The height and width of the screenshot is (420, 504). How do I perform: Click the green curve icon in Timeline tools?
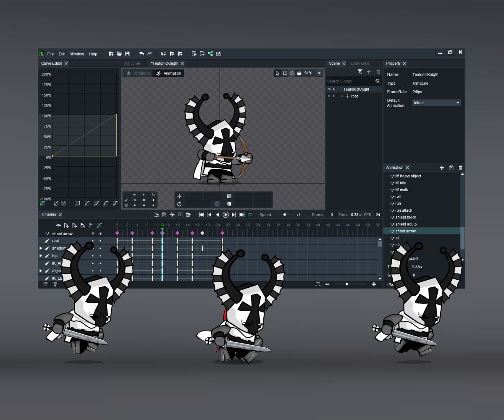pyautogui.click(x=99, y=226)
